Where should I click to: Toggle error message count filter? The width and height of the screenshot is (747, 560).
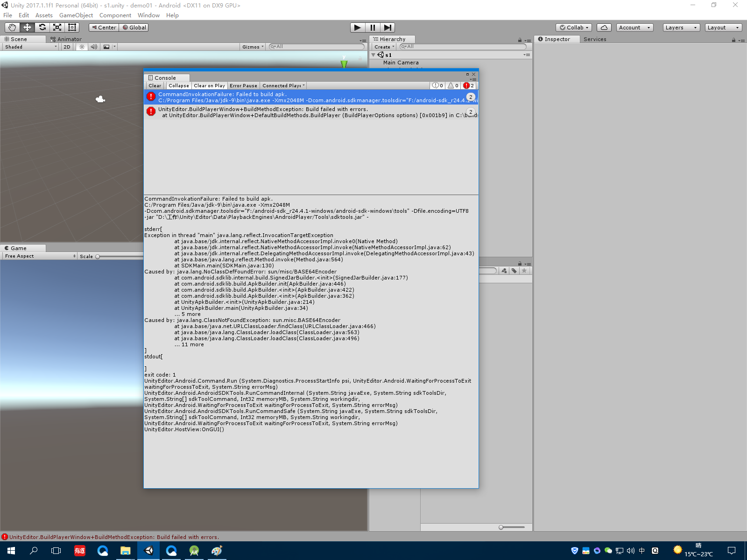tap(469, 85)
